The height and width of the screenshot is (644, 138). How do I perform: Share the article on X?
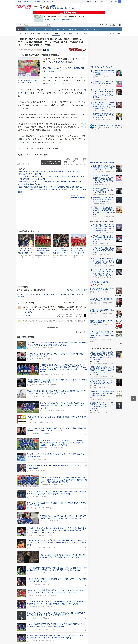click(45, 50)
